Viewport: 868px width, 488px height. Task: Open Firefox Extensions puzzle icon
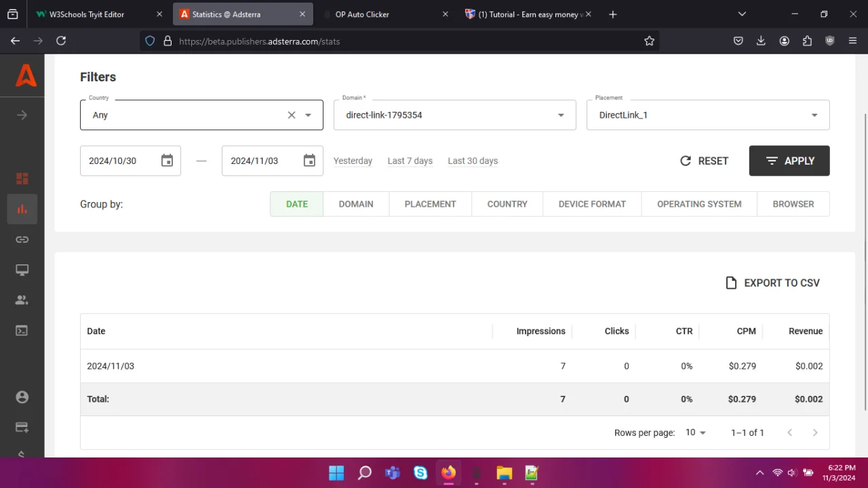(x=807, y=41)
